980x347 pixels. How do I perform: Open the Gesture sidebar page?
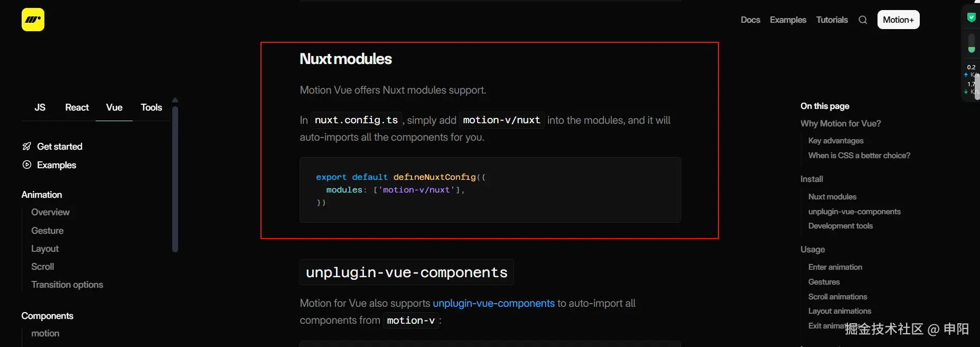click(48, 231)
